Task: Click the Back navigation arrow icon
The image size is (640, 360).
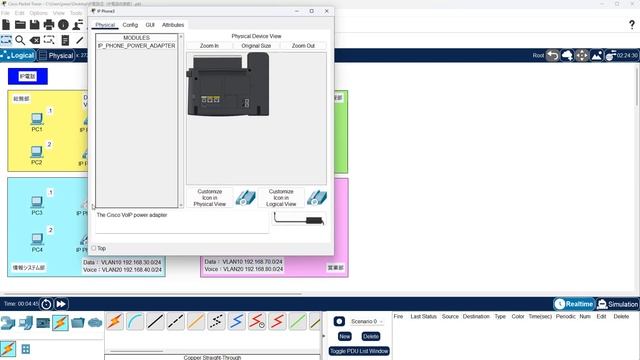Action: (553, 55)
